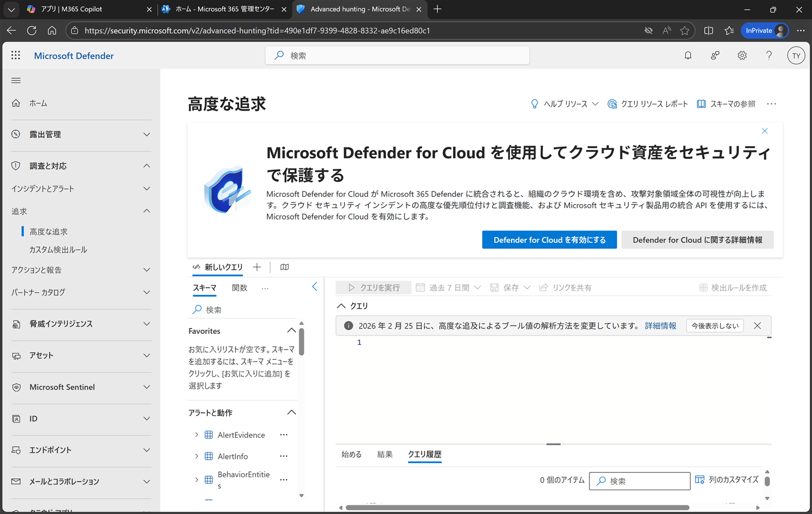This screenshot has height=514, width=812.
Task: Open the query book icon beside plus
Action: (x=284, y=267)
